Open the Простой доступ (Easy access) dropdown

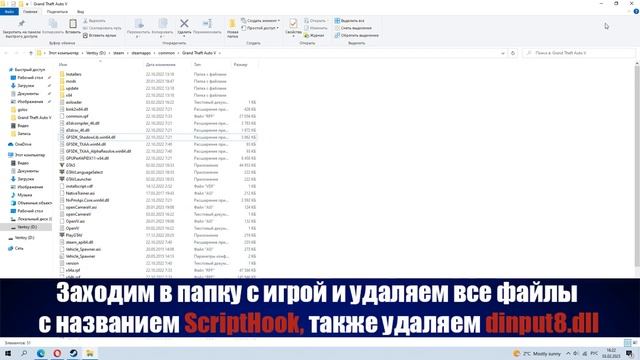(x=260, y=28)
